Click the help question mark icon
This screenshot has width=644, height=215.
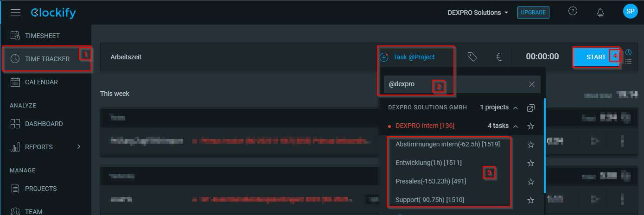click(573, 12)
